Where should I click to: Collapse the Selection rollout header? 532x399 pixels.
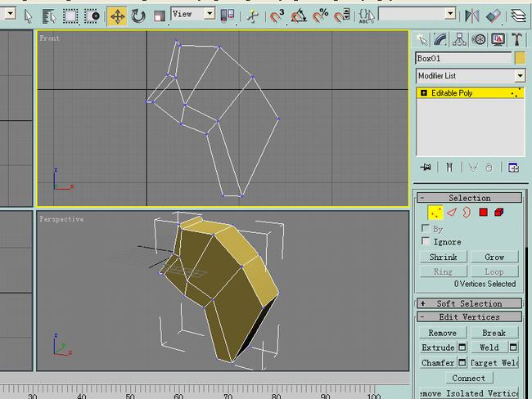click(x=470, y=198)
